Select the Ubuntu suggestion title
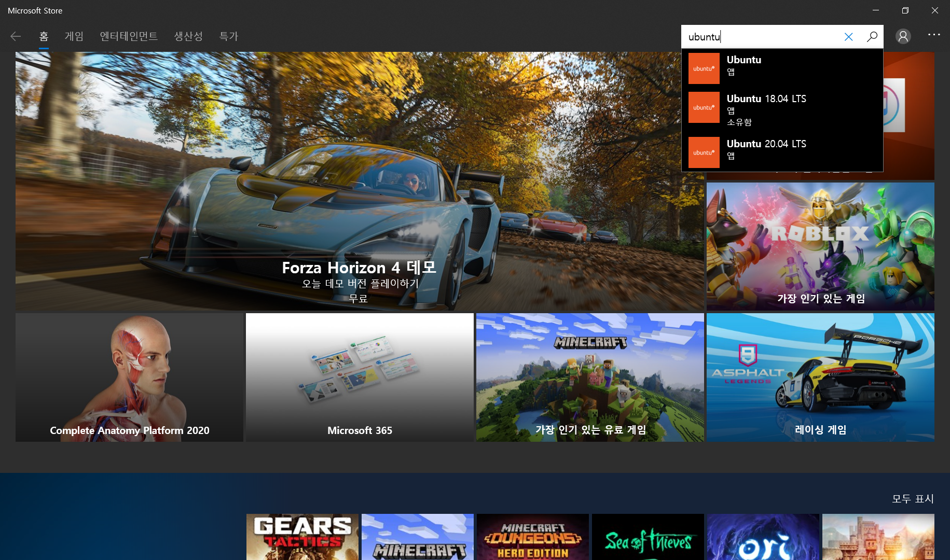950x560 pixels. (744, 60)
